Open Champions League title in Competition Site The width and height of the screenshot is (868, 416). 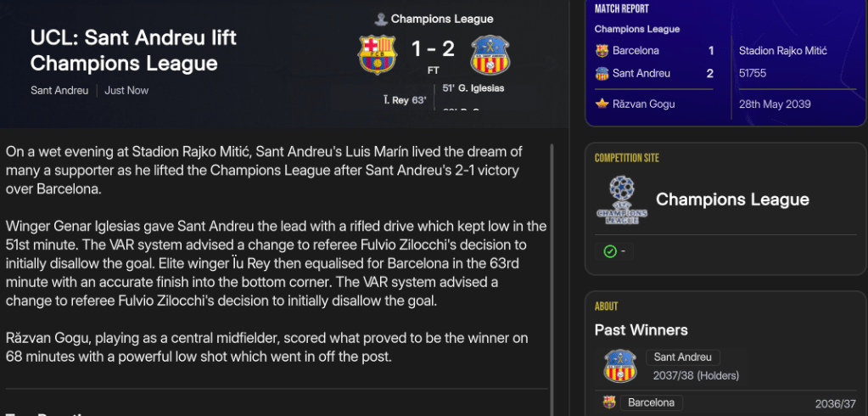pos(732,200)
